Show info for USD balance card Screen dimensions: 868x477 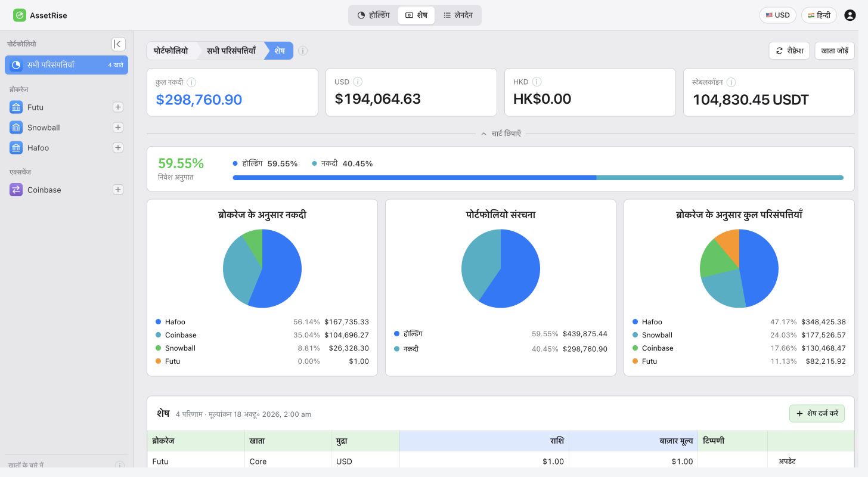[x=358, y=82]
